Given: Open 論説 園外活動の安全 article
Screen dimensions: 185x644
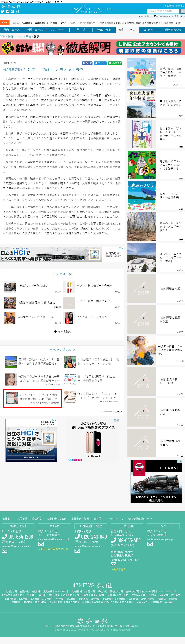Looking at the screenshot, I should (170, 412).
